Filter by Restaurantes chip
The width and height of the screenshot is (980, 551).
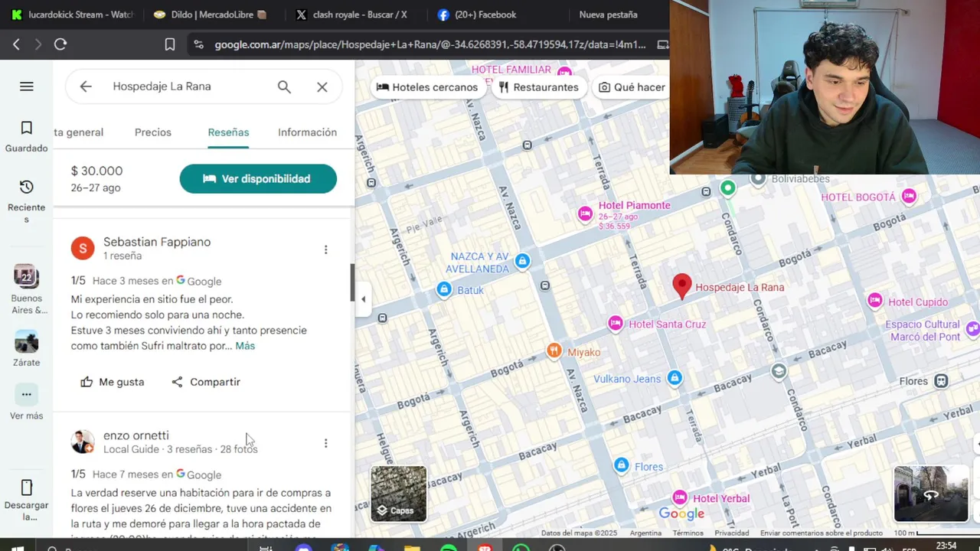coord(538,87)
